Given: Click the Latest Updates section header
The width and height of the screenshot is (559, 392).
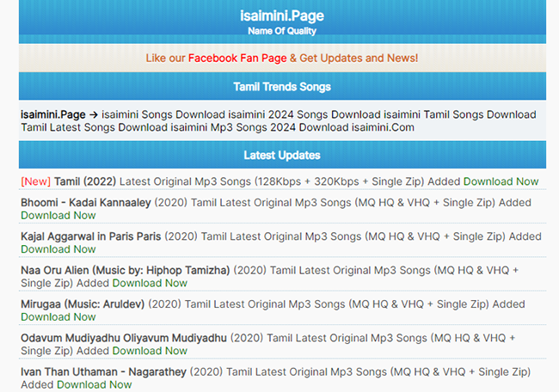Looking at the screenshot, I should 281,156.
